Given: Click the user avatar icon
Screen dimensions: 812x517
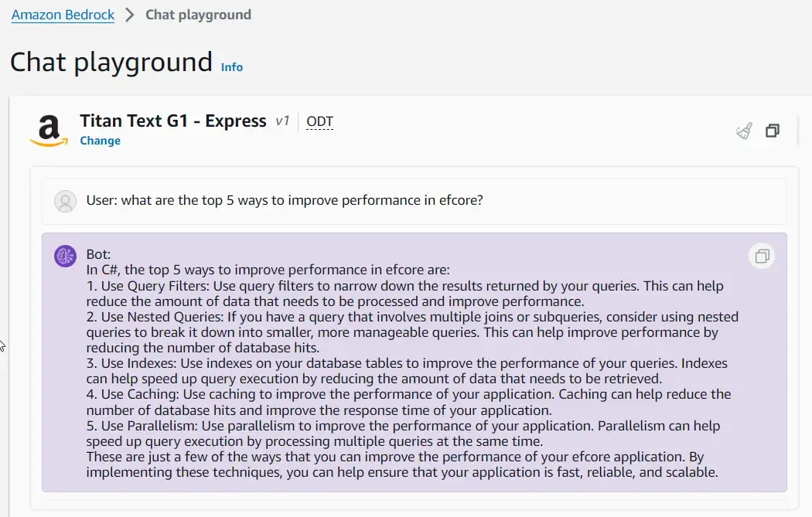Looking at the screenshot, I should point(66,201).
